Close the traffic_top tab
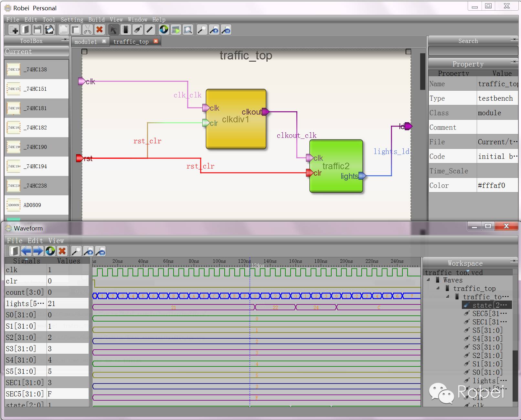 (x=156, y=41)
